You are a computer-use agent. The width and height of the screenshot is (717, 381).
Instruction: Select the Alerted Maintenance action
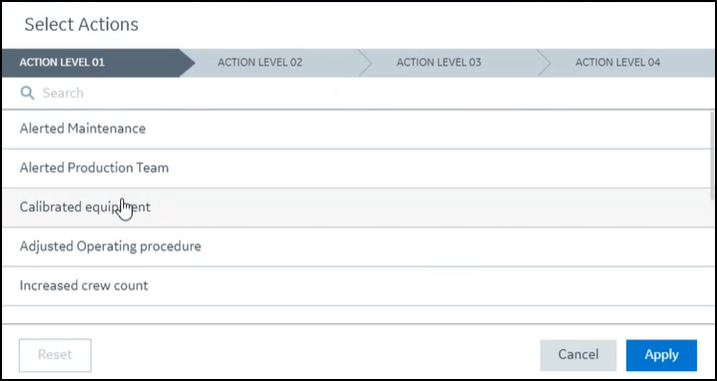[357, 129]
